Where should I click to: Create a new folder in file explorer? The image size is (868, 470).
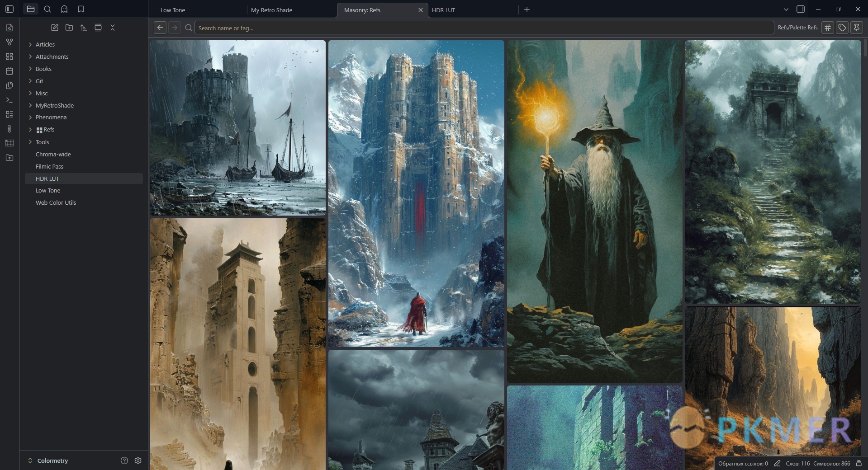(69, 28)
